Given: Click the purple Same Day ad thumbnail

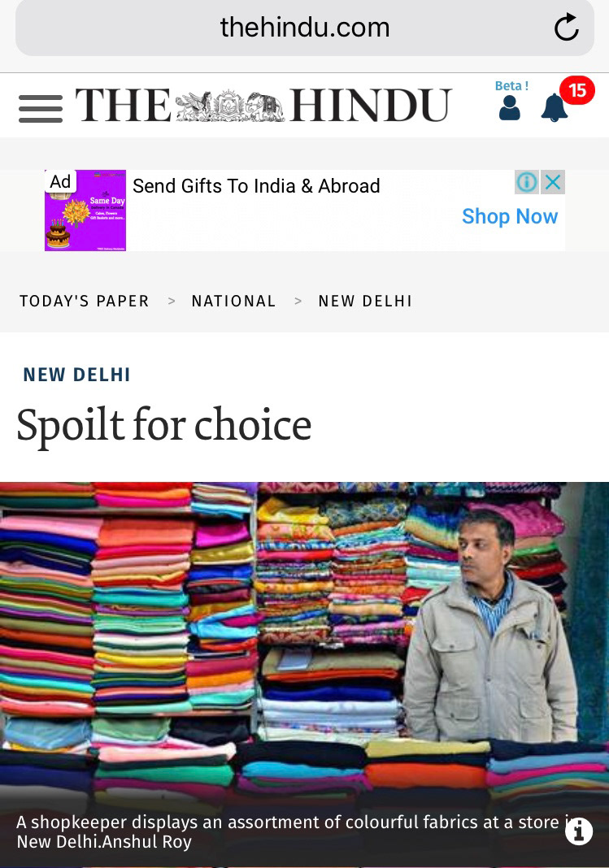Looking at the screenshot, I should pyautogui.click(x=85, y=210).
